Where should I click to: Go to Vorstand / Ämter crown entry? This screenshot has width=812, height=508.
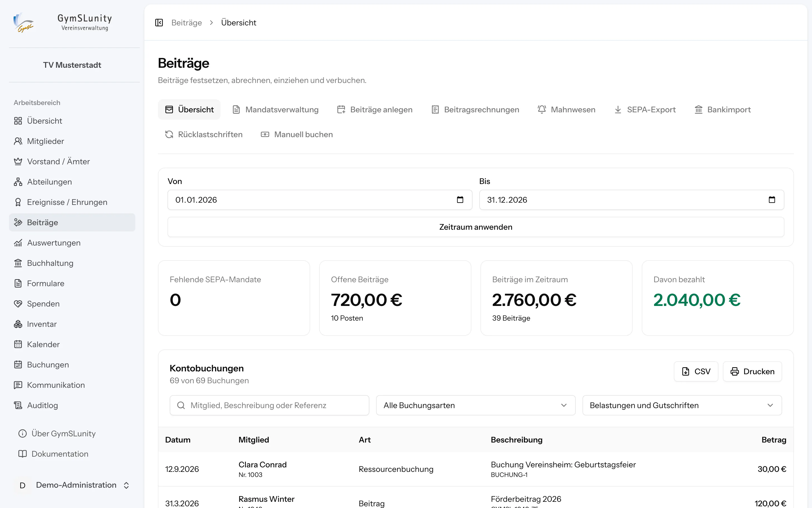(x=72, y=162)
